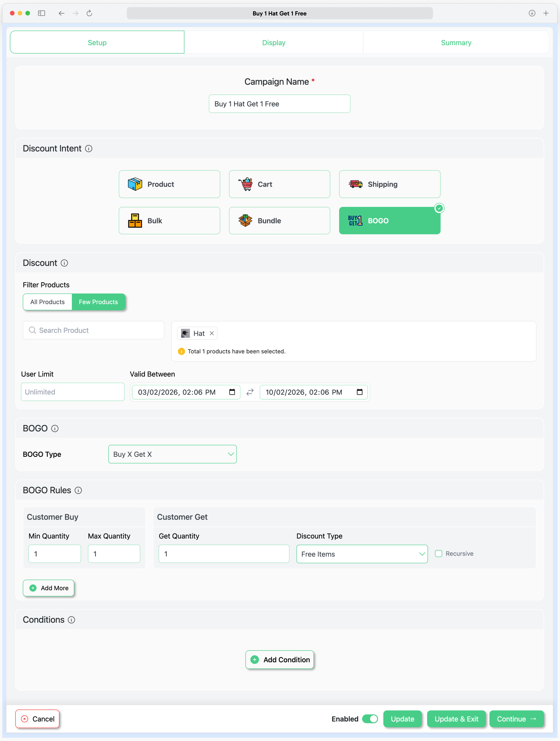The width and height of the screenshot is (560, 741).
Task: Toggle the Enabled switch
Action: (370, 718)
